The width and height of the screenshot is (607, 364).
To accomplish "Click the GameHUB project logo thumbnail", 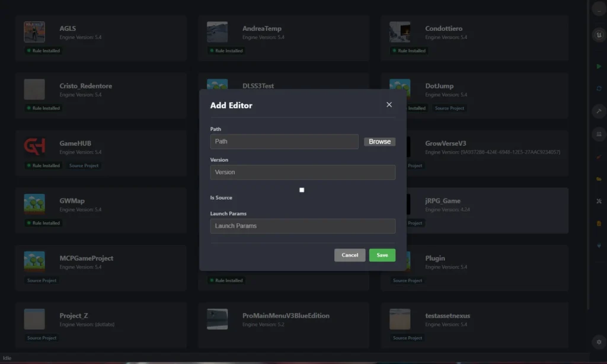I will click(34, 146).
